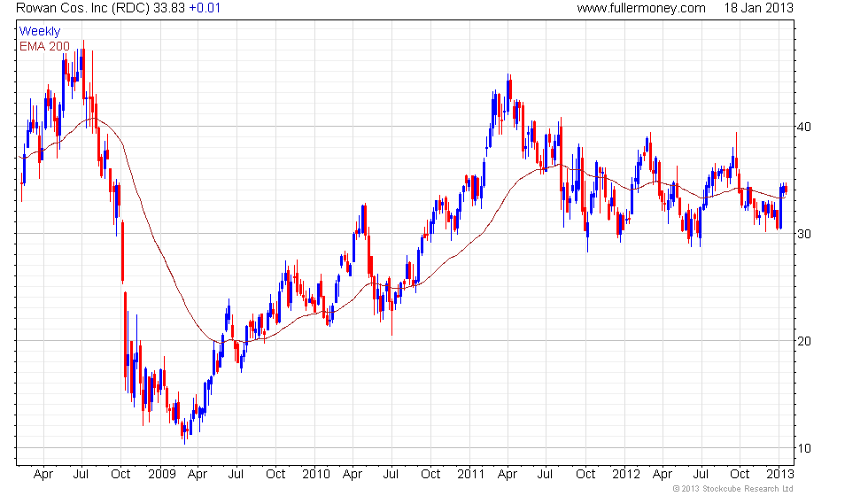The width and height of the screenshot is (868, 496).
Task: Click the Rowan Cos. Inc (RDC) title
Action: tap(82, 8)
